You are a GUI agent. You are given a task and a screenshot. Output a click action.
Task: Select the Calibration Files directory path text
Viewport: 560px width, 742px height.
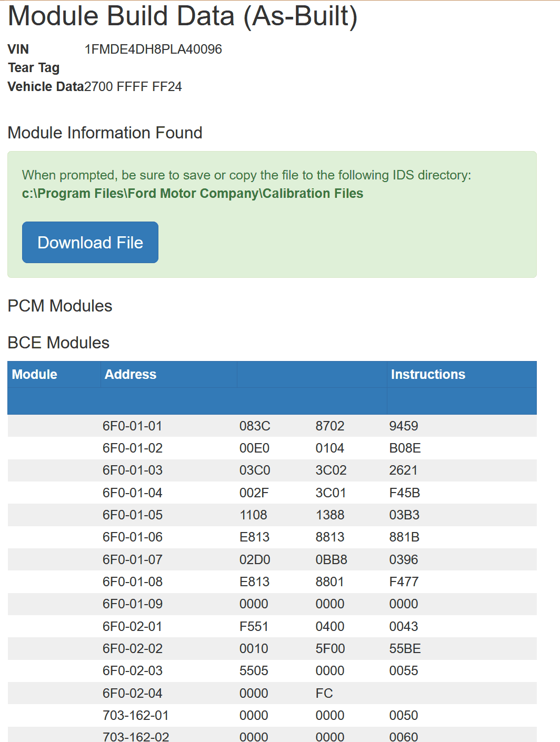[x=193, y=194]
